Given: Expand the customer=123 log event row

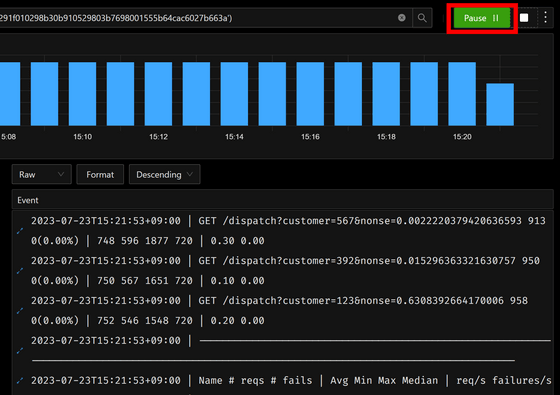Looking at the screenshot, I should (20, 311).
